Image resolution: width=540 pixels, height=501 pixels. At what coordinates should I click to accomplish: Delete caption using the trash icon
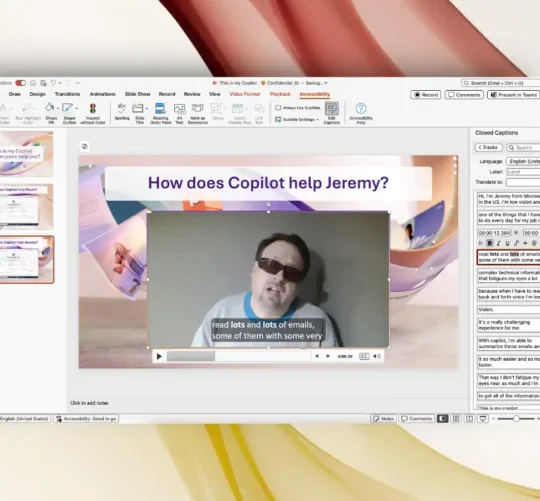point(534,243)
